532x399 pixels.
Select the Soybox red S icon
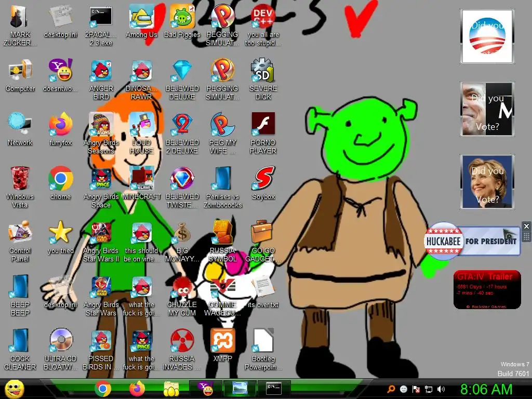[x=263, y=184]
